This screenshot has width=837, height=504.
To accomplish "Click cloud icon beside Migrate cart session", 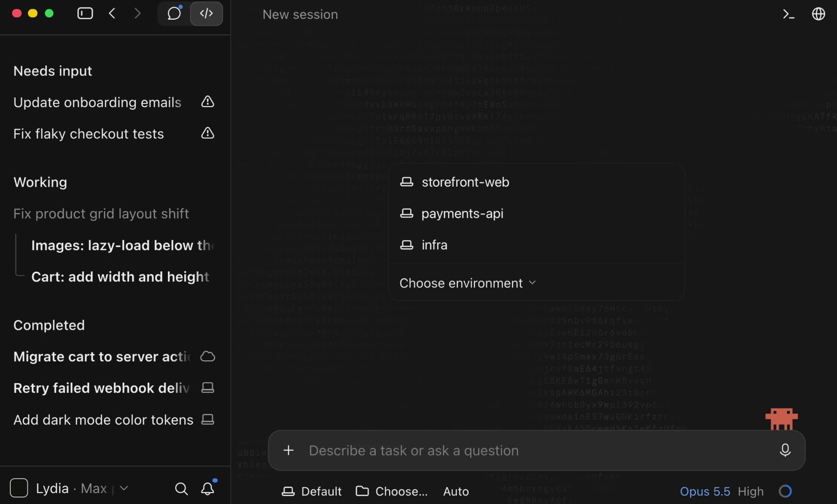I will tap(208, 356).
